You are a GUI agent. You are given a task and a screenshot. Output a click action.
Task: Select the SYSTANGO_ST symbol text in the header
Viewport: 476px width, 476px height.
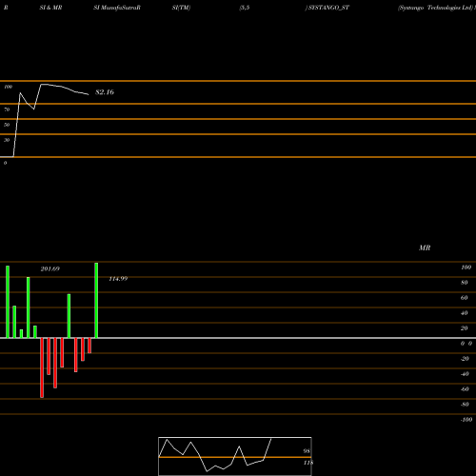328,8
